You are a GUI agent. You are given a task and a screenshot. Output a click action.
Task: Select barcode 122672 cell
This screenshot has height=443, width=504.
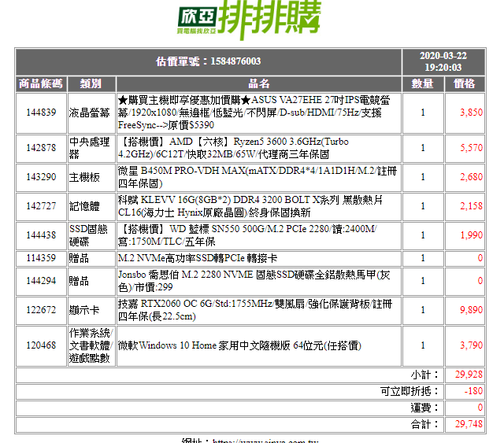click(x=41, y=310)
